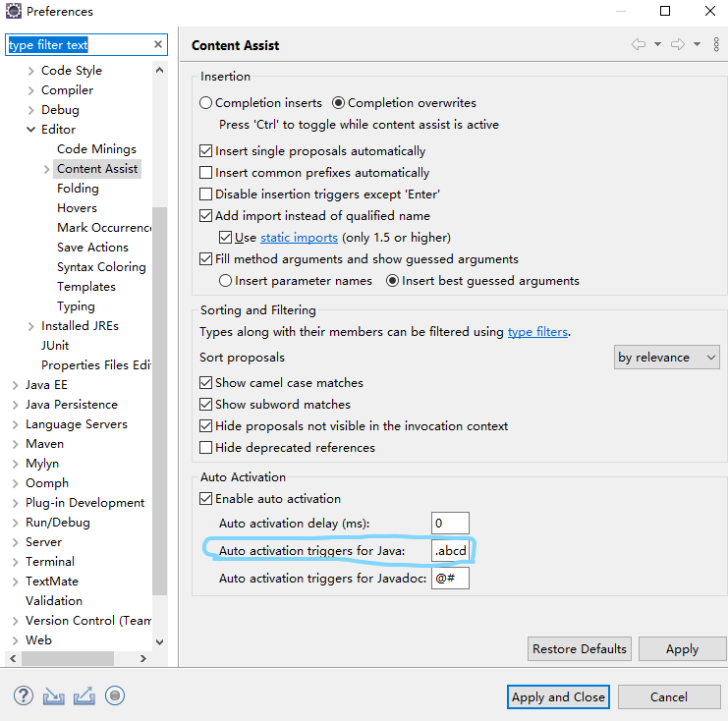Select Syntax Coloring in the tree
The width and height of the screenshot is (728, 721).
[101, 267]
